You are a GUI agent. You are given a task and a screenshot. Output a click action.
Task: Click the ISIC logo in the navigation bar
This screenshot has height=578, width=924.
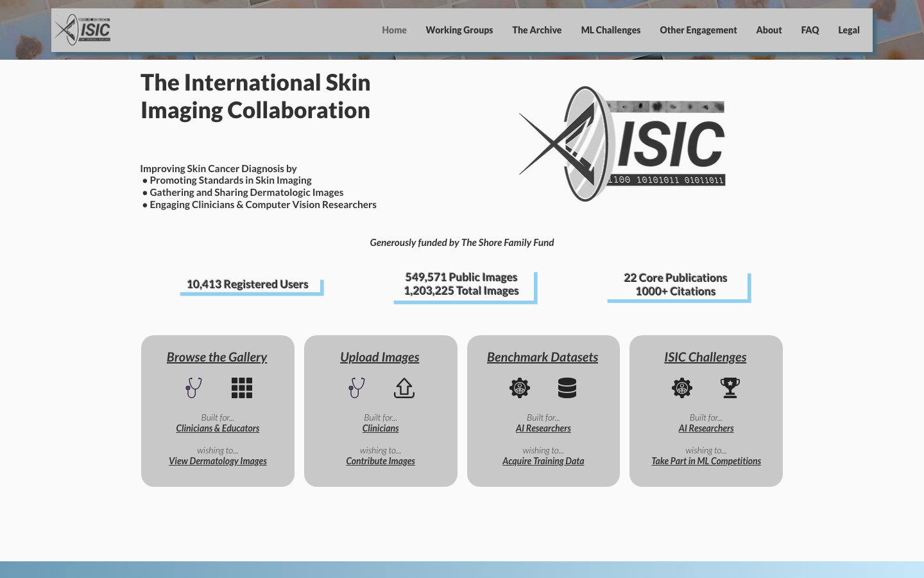click(x=83, y=30)
